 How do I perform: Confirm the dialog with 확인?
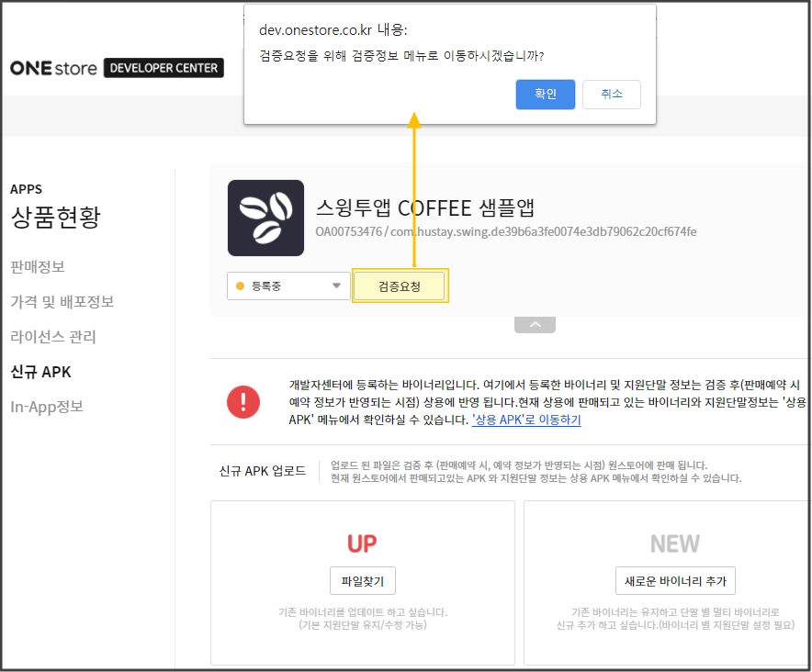546,95
